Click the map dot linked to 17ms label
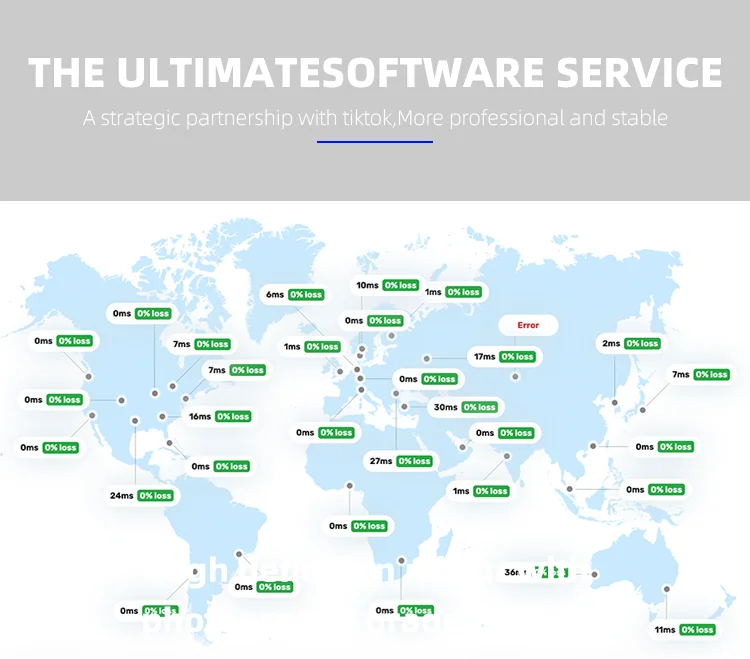The width and height of the screenshot is (750, 659). 427,358
